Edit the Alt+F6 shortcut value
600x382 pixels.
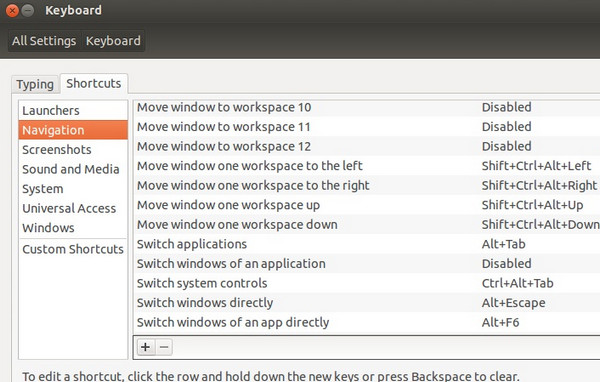click(501, 322)
